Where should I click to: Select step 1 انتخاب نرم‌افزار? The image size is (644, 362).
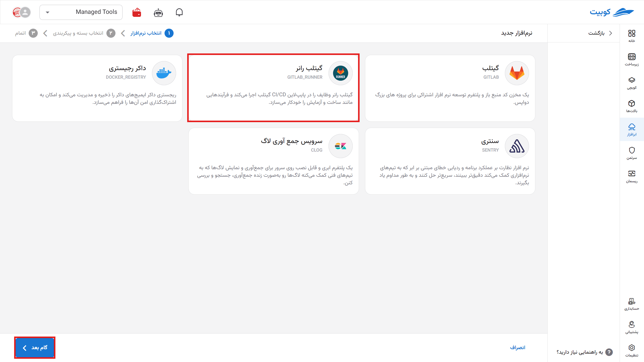tap(152, 33)
